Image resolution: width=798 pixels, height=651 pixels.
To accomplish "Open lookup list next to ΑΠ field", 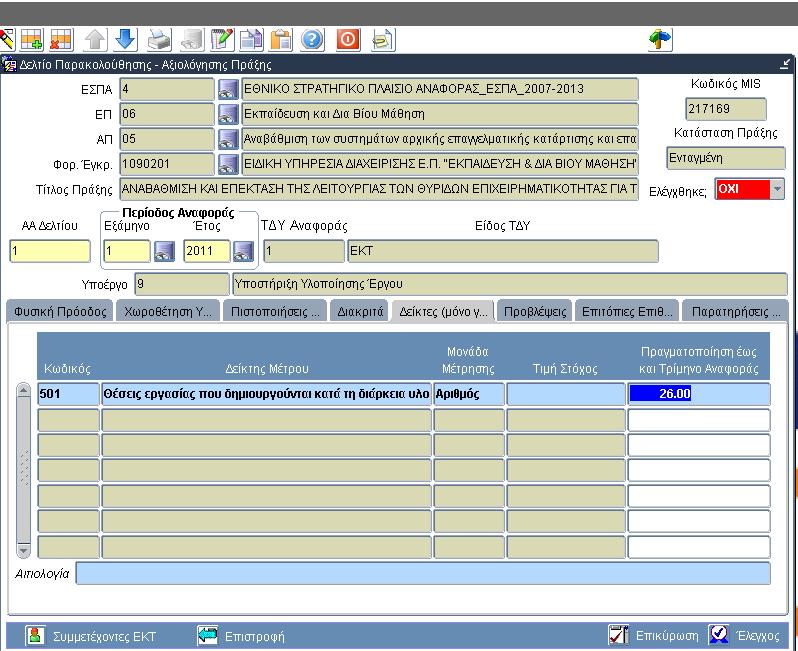I will 228,139.
